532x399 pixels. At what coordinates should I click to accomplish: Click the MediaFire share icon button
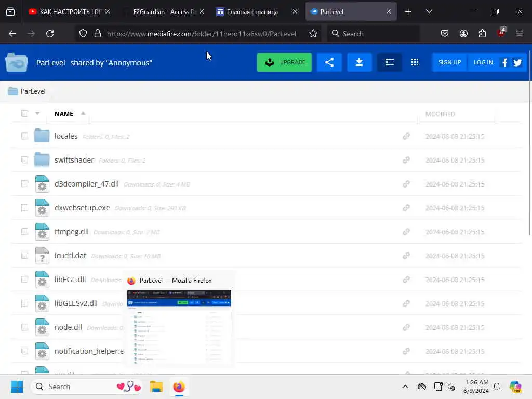[x=329, y=62]
